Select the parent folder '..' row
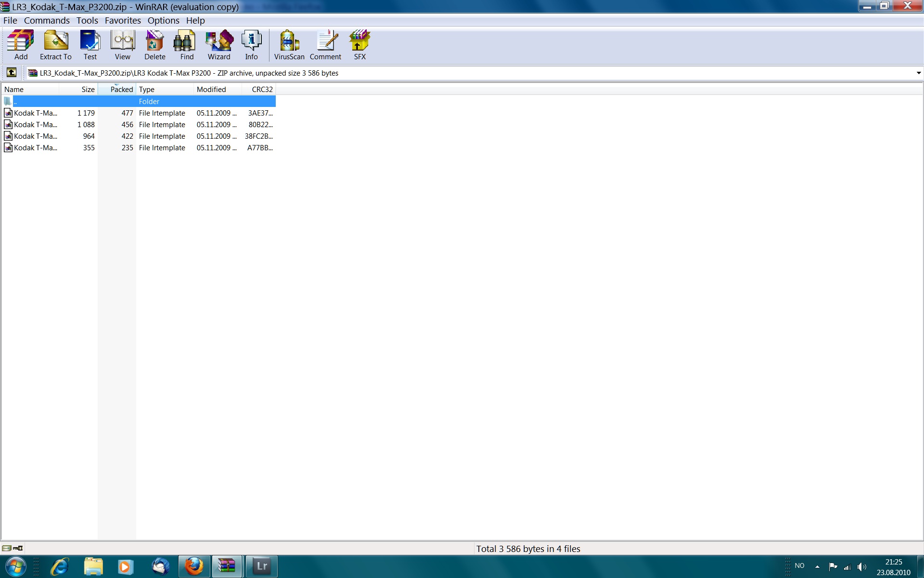 (x=139, y=101)
